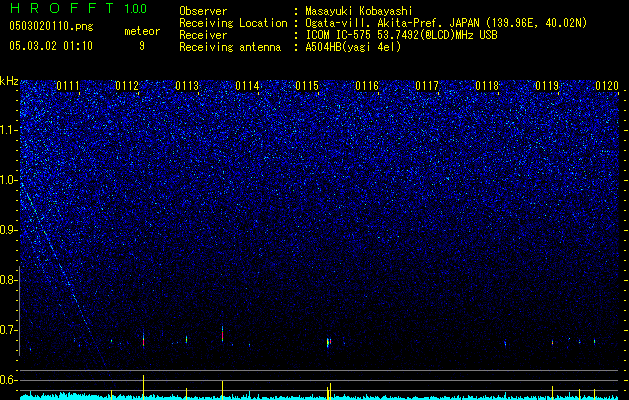Image resolution: width=629 pixels, height=400 pixels.
Task: Click the 0.6 kHz axis label
Action: tap(8, 380)
